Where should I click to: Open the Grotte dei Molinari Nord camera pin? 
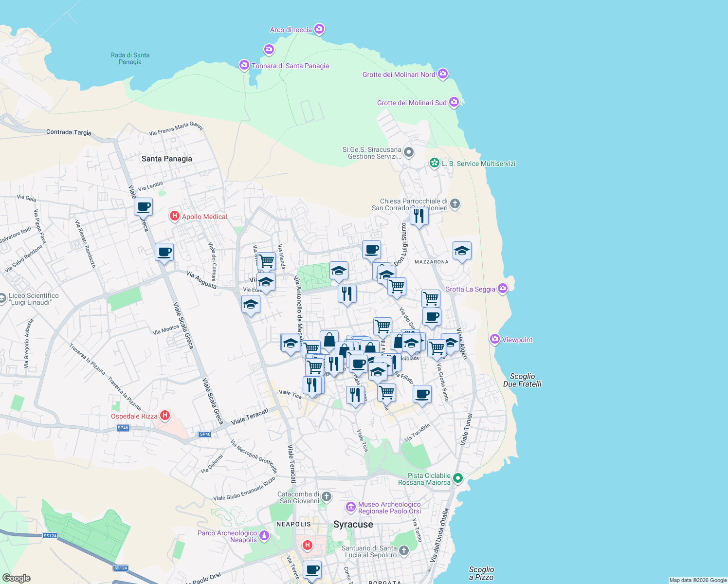(x=442, y=74)
